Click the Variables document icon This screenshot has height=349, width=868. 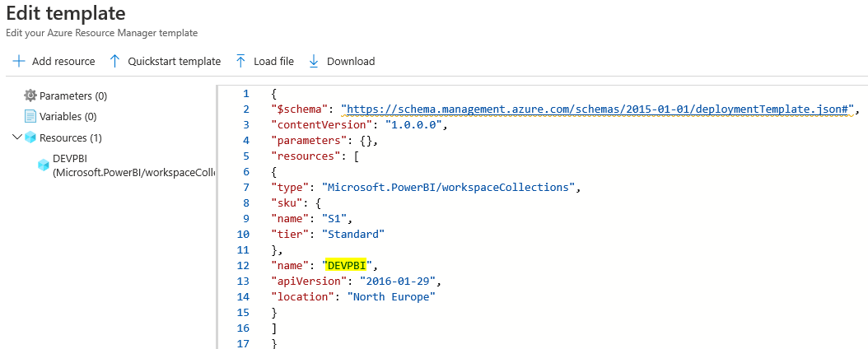pos(30,116)
